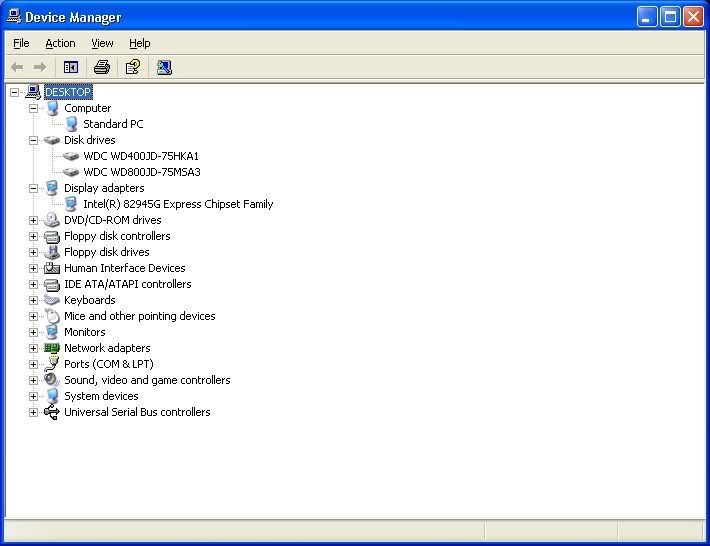
Task: Click the Disk drives category icon
Action: click(x=52, y=140)
